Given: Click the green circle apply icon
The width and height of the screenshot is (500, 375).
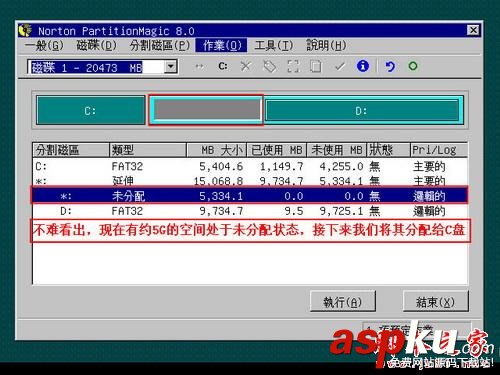Looking at the screenshot, I should tap(413, 66).
